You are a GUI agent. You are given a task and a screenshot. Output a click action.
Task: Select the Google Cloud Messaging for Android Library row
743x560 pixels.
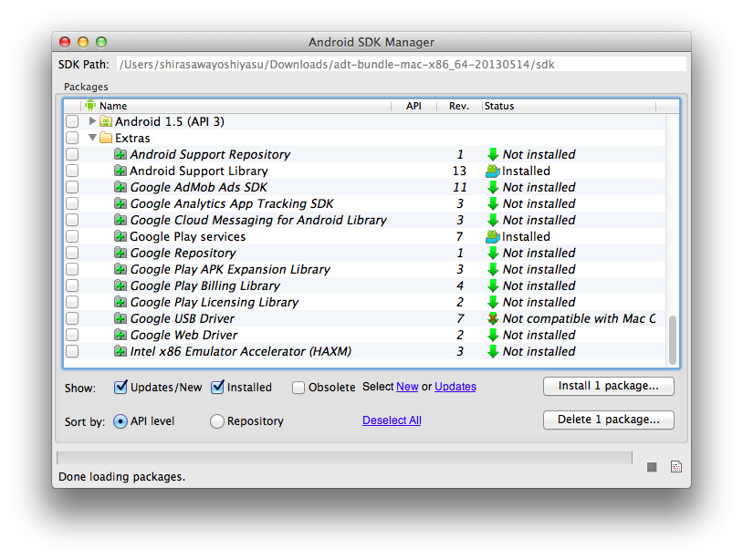(x=365, y=220)
